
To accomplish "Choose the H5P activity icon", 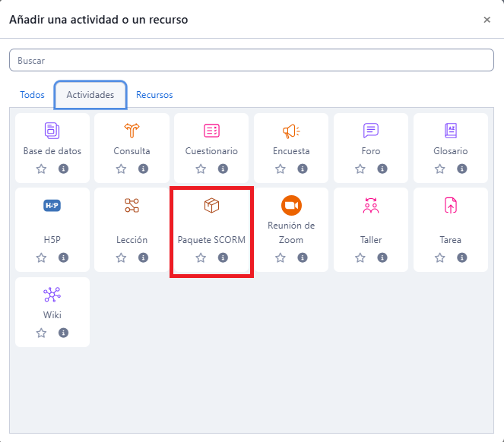I will click(x=52, y=205).
